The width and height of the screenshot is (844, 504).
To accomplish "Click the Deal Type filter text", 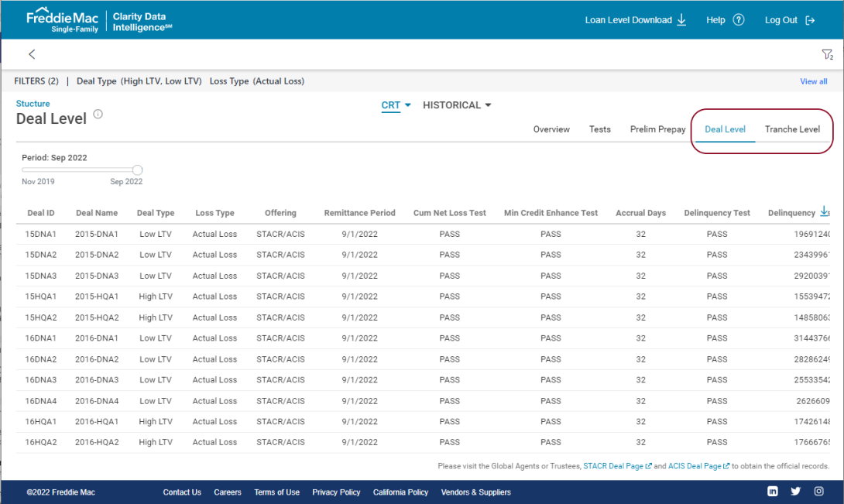I will 139,81.
